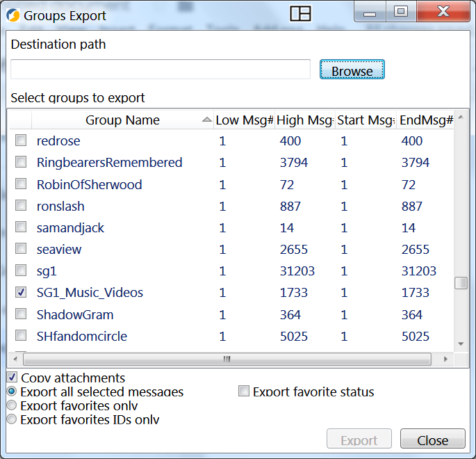Click the horizontal scrollbar right arrow

coord(446,360)
